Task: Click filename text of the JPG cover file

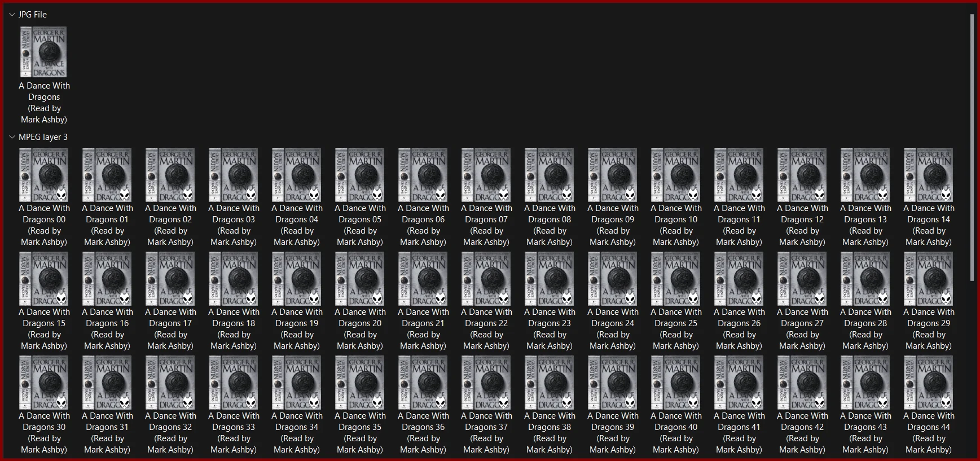Action: point(44,103)
